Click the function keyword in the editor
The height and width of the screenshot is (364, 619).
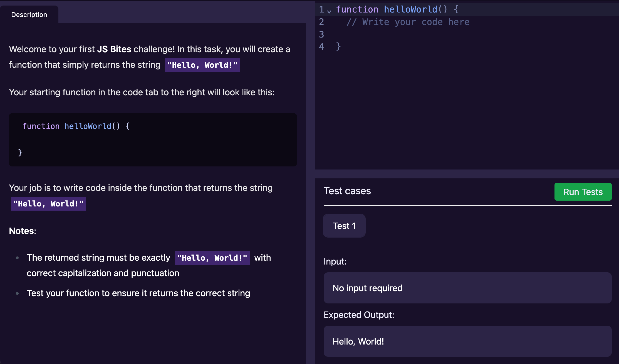(357, 10)
